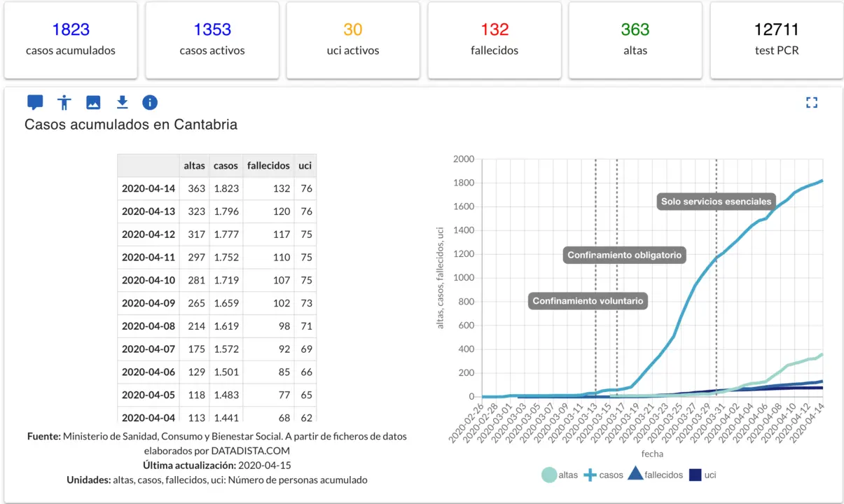Open the comments panel
Screen dimensions: 844x504
point(35,102)
